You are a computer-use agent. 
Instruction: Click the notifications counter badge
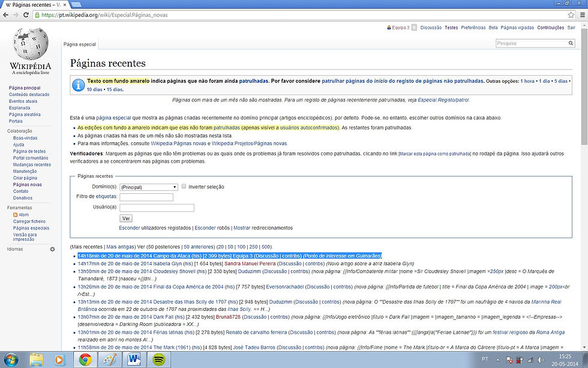click(414, 28)
